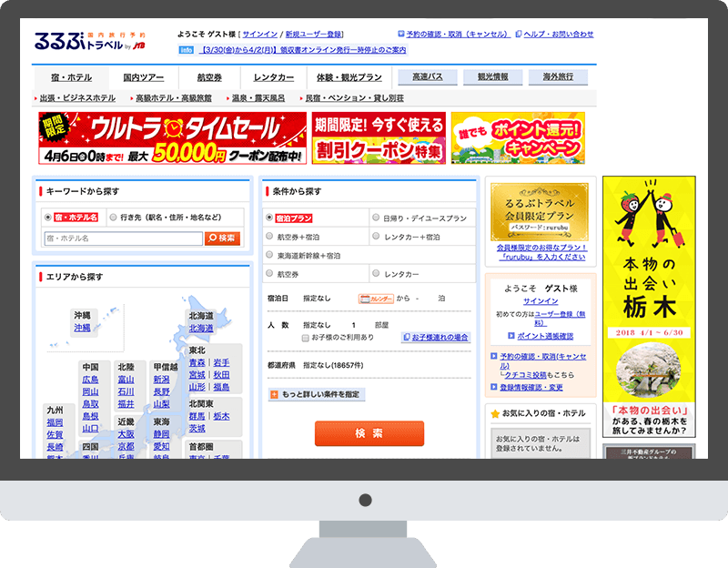The image size is (728, 568).
Task: Tick the お子様のご利用あり checkbox
Action: click(306, 338)
